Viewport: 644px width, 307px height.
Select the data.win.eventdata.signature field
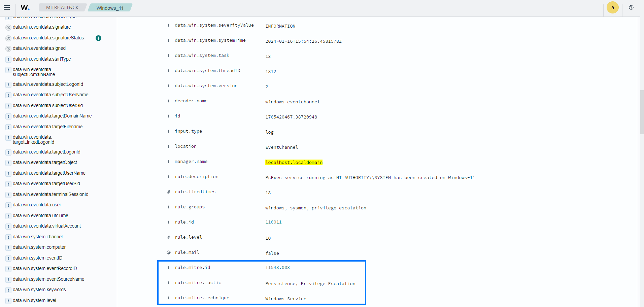coord(42,27)
